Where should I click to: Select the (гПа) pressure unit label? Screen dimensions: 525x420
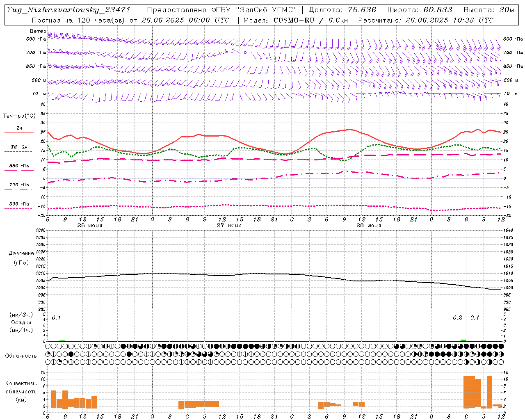21,262
